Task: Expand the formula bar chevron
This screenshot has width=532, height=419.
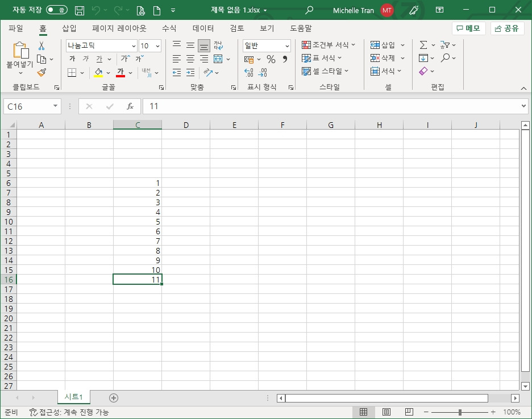Action: [523, 106]
